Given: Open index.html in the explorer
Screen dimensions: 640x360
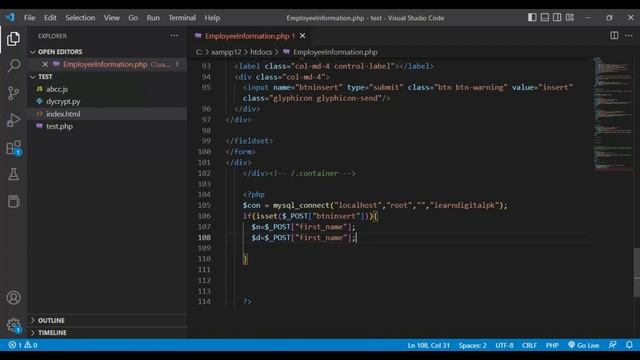Looking at the screenshot, I should click(63, 114).
